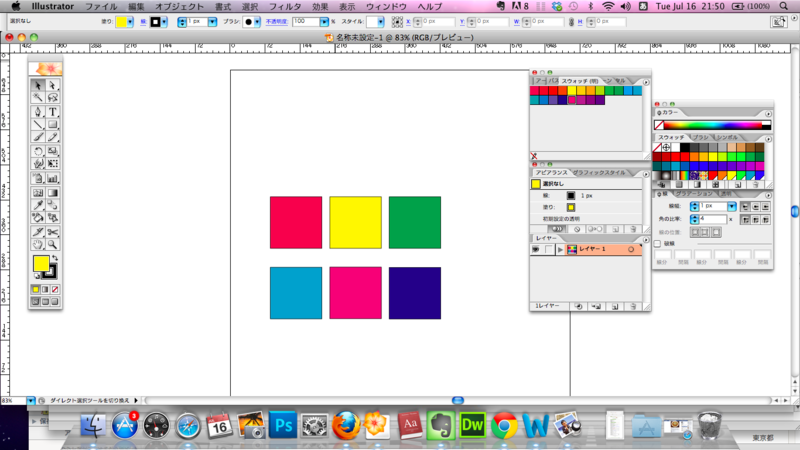Set paint mode to None in toolbox

coord(55,289)
